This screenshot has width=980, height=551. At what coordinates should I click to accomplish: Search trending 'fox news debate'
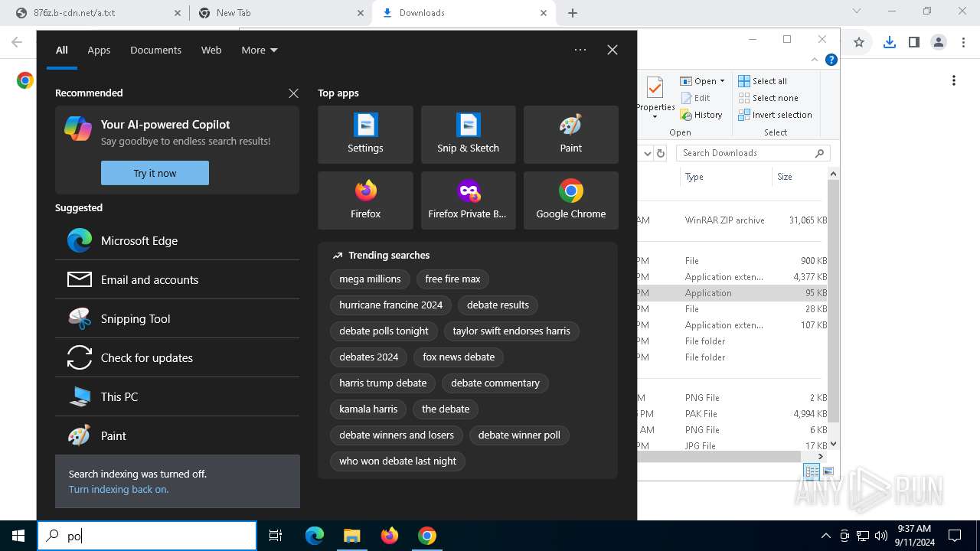459,357
